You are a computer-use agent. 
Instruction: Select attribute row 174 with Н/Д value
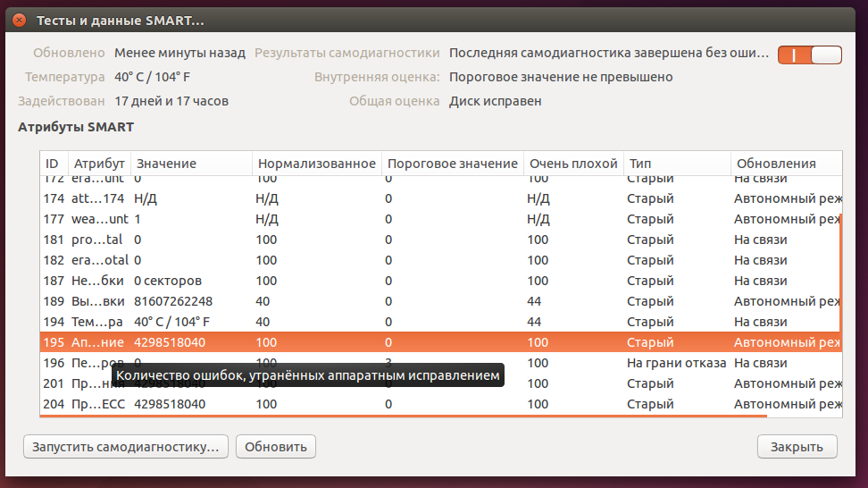pyautogui.click(x=357, y=198)
